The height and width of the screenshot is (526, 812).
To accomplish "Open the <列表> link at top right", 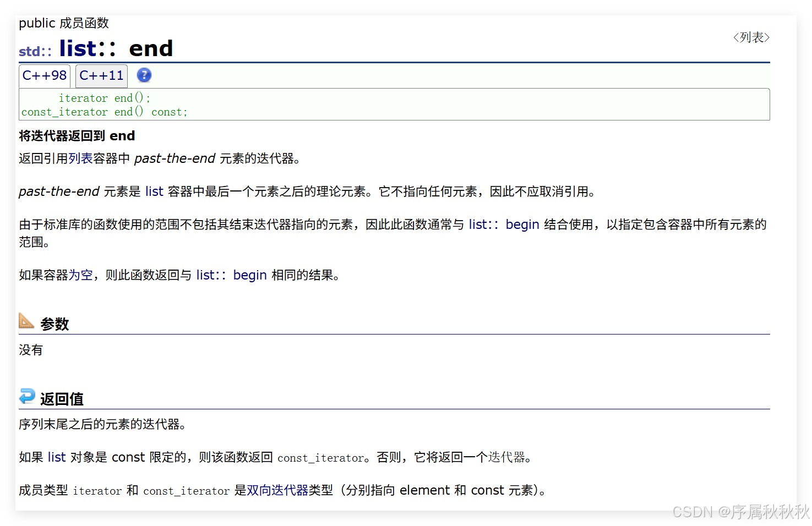I will pos(751,37).
